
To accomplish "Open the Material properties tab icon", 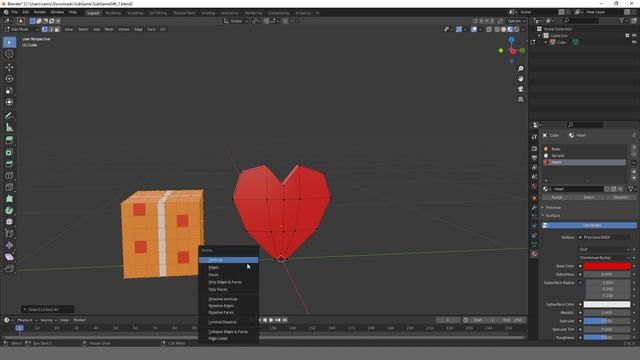I will click(x=534, y=254).
